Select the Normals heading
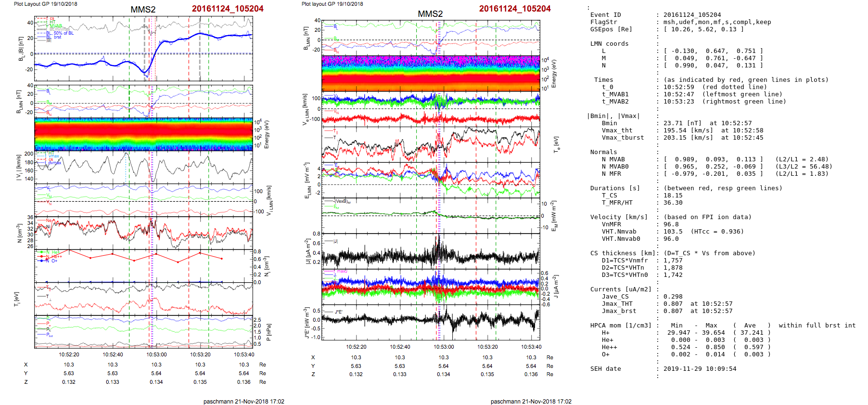Screen dimensions: 868x405 [603, 152]
